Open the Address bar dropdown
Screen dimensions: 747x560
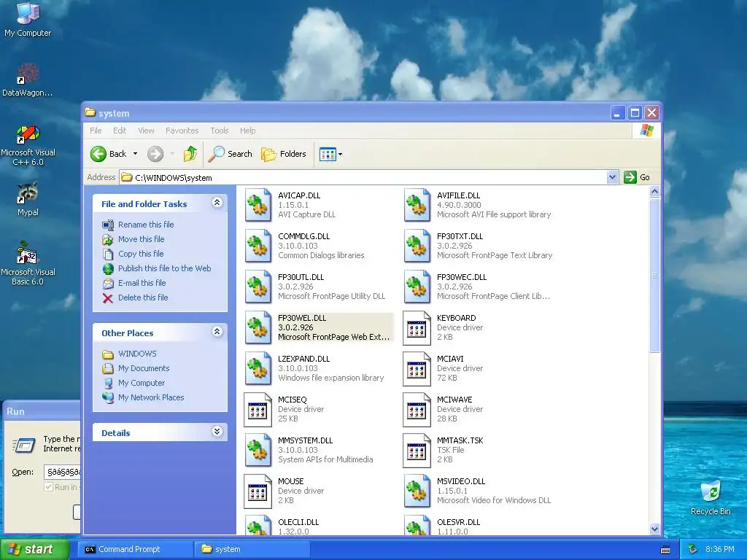(612, 177)
